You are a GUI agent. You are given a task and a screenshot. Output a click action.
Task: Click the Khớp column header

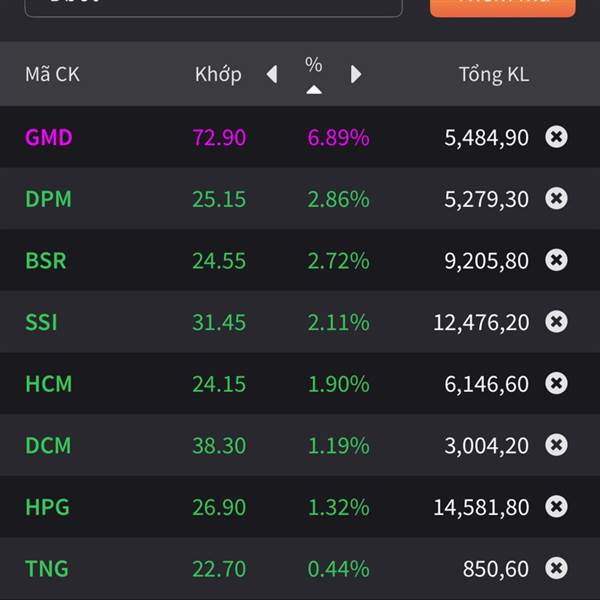point(218,74)
